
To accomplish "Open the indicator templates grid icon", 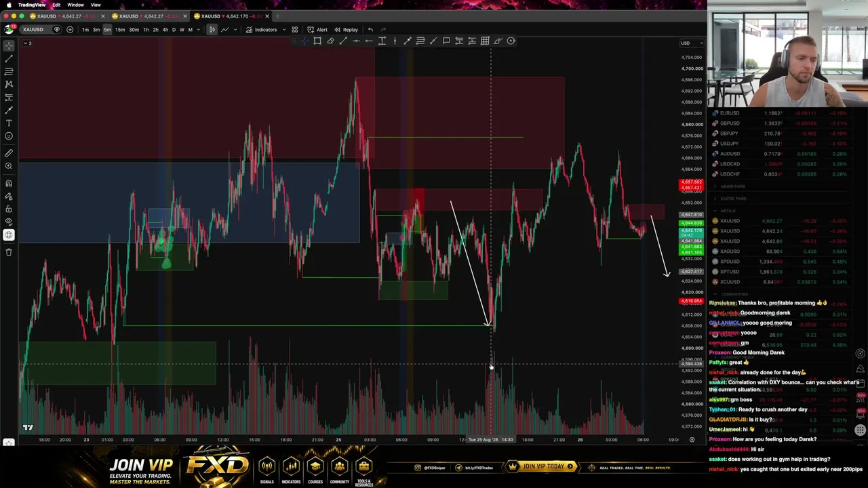I will click(x=295, y=30).
